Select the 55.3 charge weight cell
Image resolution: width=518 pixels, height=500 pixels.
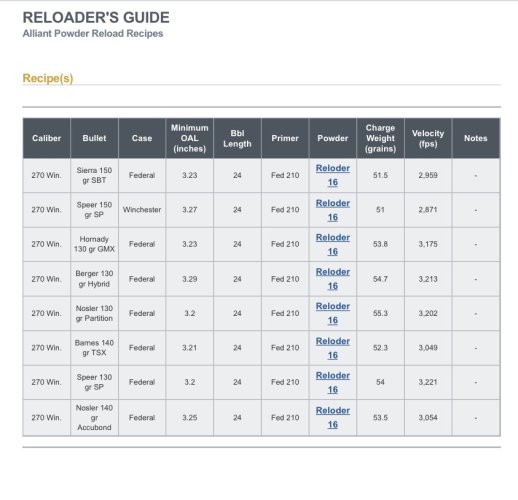[380, 313]
